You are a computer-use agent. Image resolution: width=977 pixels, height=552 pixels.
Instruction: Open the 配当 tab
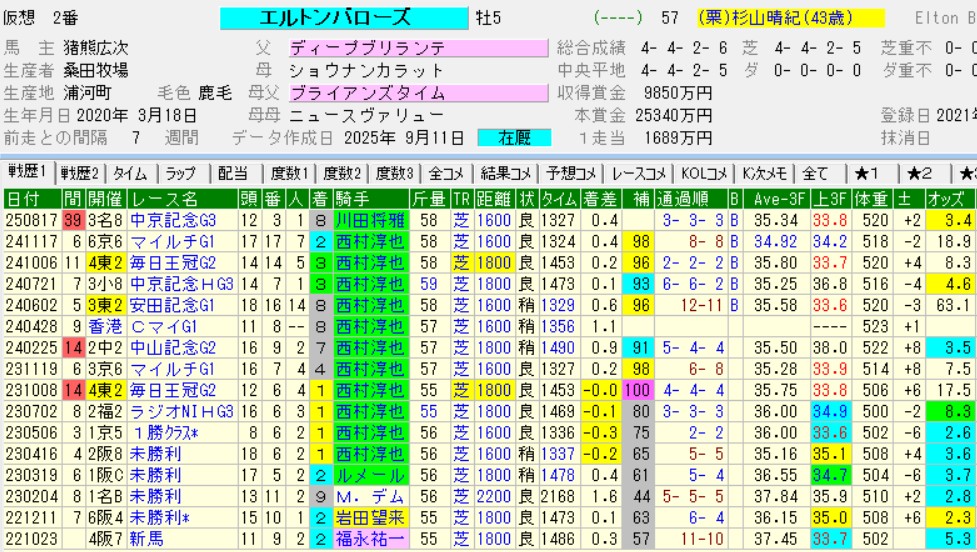point(233,173)
